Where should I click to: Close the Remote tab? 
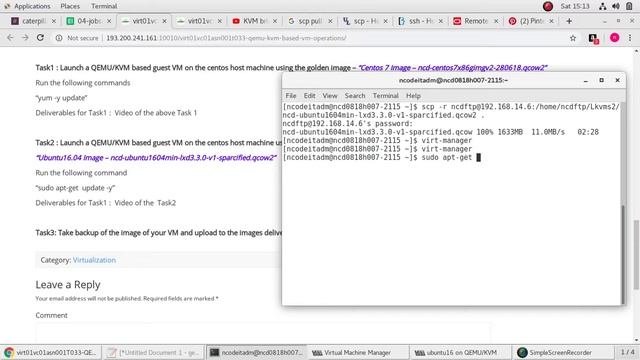[x=496, y=21]
